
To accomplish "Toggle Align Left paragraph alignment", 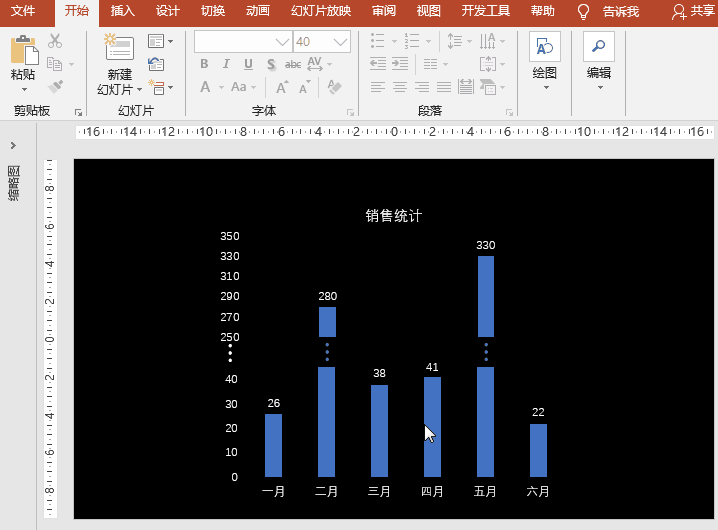I will coord(378,87).
